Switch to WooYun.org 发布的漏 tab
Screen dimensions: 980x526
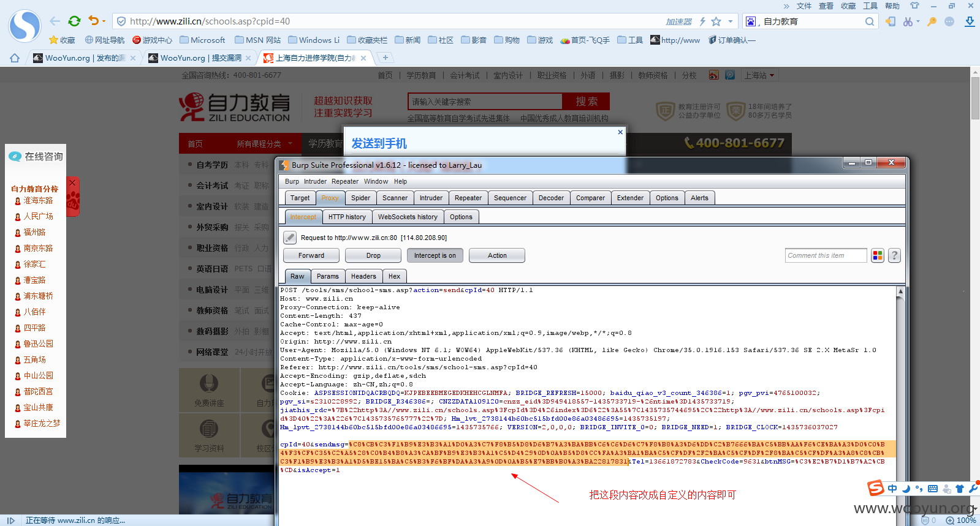tap(85, 58)
